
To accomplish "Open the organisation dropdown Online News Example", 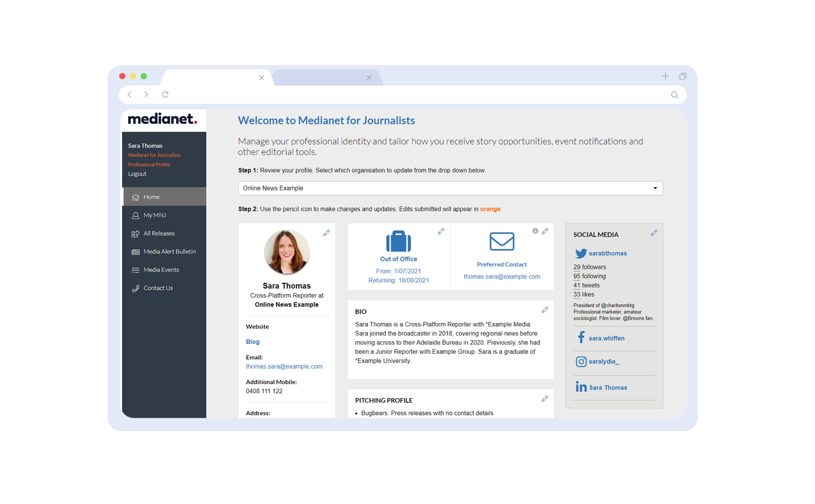I will (451, 188).
